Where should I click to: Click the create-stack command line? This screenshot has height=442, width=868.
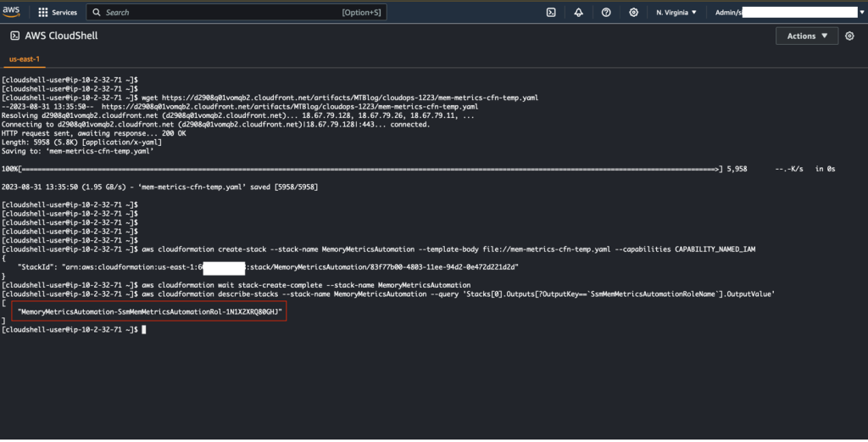pyautogui.click(x=379, y=249)
